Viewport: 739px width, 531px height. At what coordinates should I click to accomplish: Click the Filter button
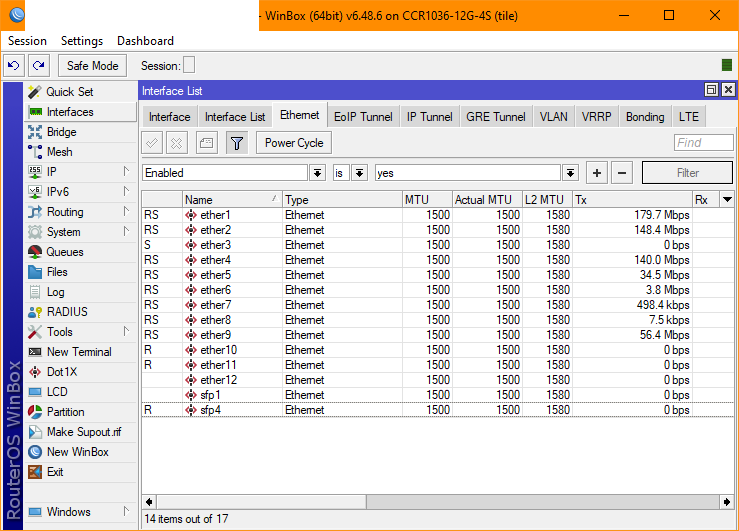[x=688, y=173]
